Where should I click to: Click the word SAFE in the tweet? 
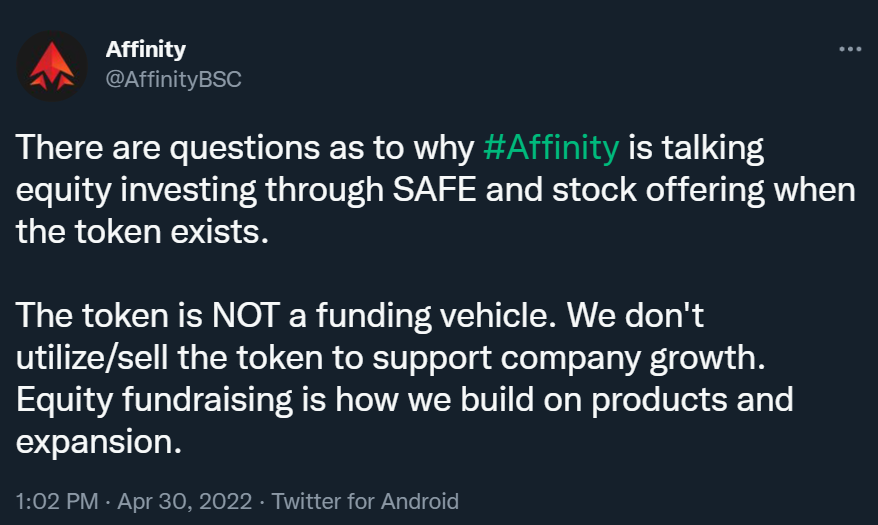(434, 190)
